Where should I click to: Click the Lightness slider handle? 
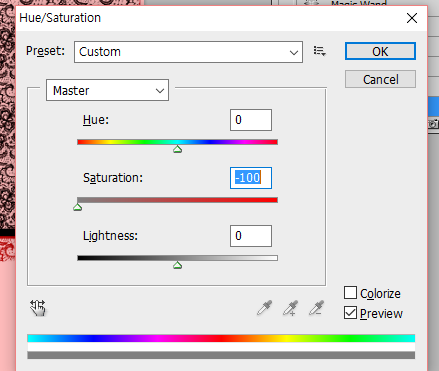point(177,265)
